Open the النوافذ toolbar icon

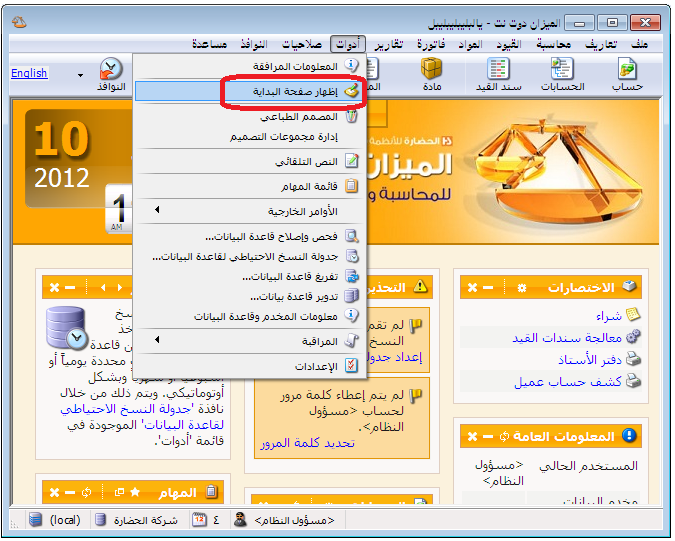(x=111, y=74)
